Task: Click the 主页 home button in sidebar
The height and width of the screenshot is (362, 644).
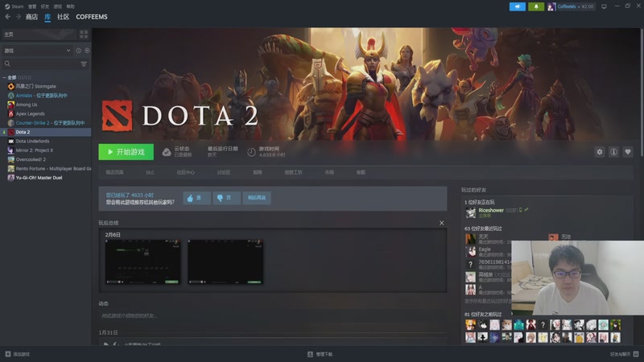Action: 39,35
